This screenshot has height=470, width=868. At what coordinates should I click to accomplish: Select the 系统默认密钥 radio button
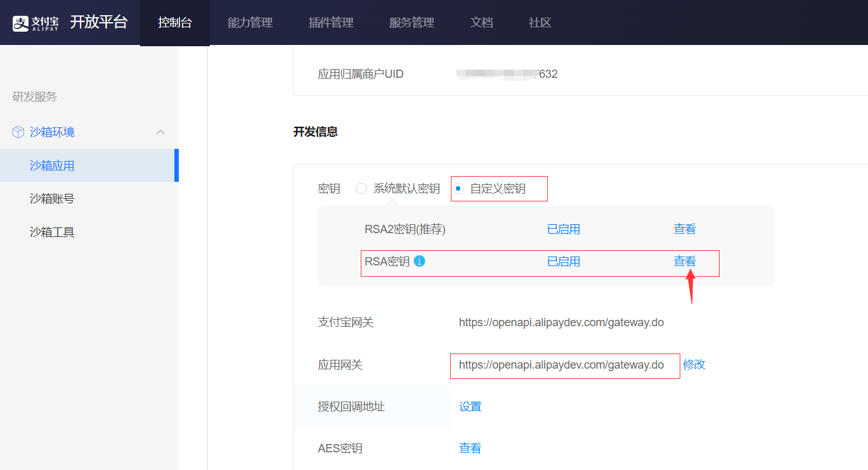[361, 188]
